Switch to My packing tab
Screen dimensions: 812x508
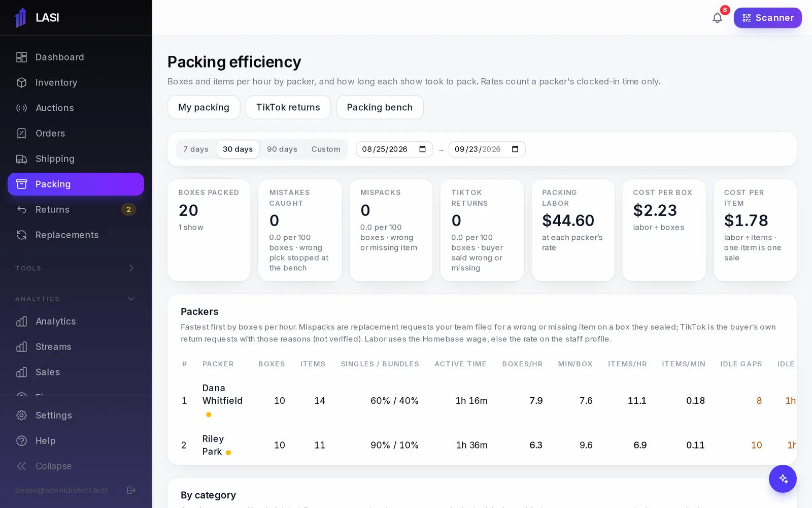coord(204,107)
